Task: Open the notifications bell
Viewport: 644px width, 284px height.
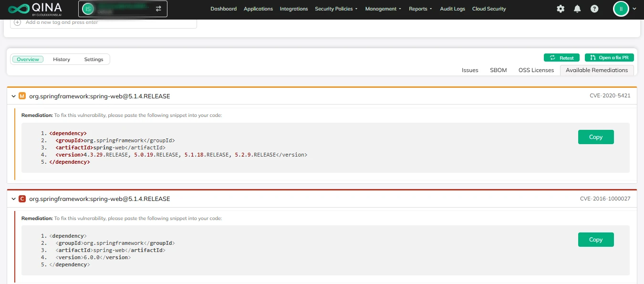Action: (x=577, y=9)
